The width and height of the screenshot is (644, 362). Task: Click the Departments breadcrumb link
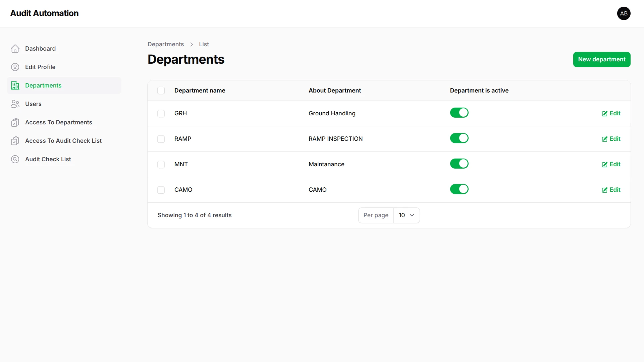coord(166,44)
